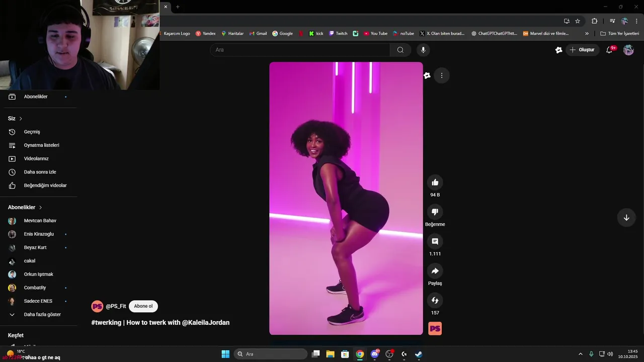Image resolution: width=644 pixels, height=362 pixels.
Task: Open Marvel dizi ve filmle bookmark
Action: tap(546, 34)
